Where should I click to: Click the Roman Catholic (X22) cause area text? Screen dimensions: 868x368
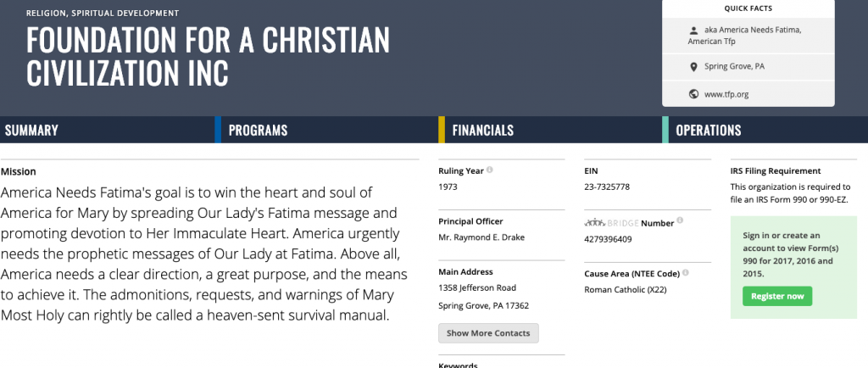pos(626,289)
